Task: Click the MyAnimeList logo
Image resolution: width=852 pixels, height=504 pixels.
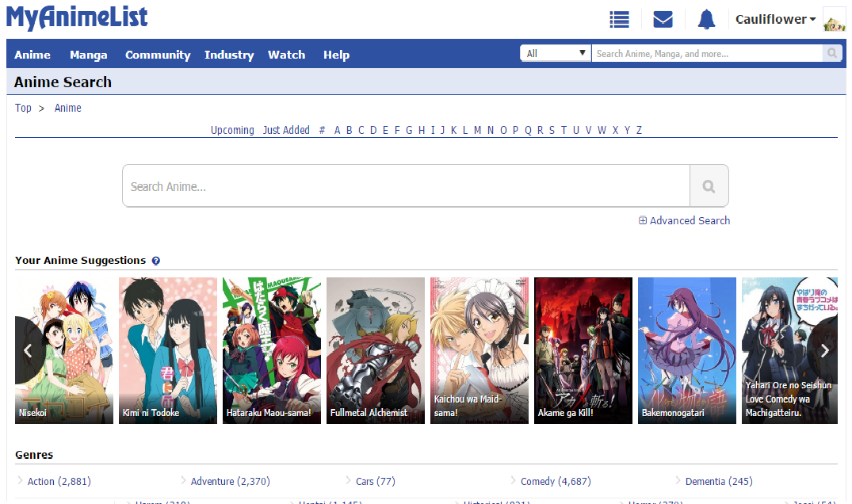Action: tap(77, 17)
